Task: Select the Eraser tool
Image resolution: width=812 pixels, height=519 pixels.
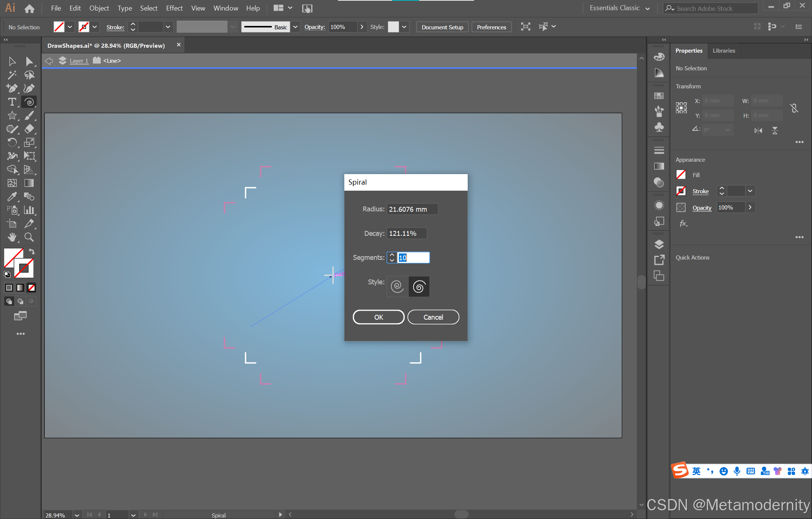Action: 29,129
